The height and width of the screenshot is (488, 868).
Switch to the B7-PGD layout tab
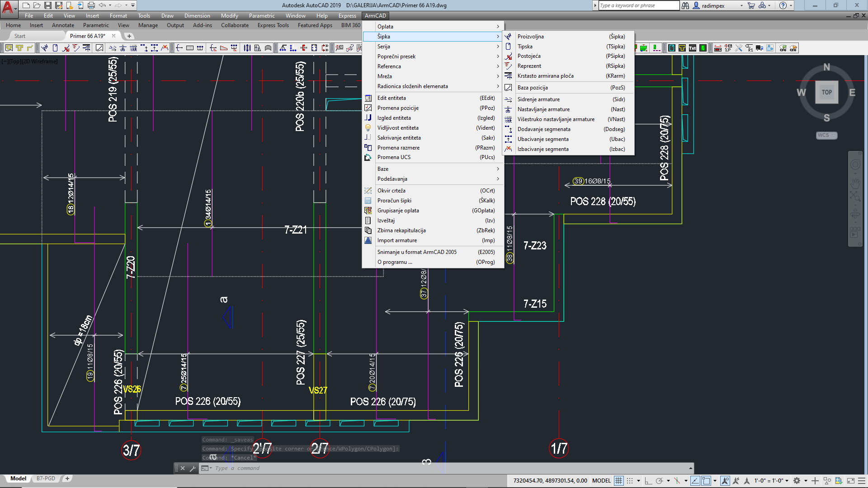[46, 479]
